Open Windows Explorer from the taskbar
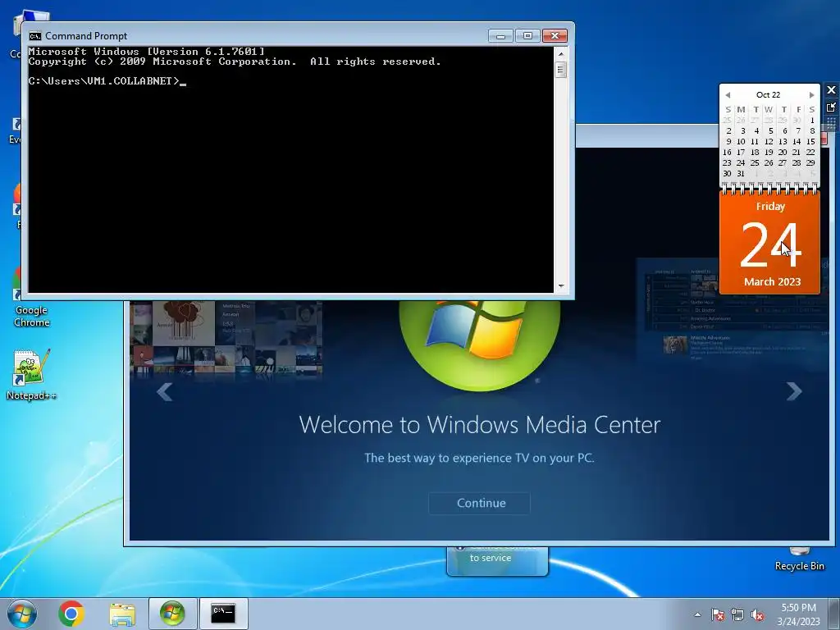This screenshot has height=630, width=840. coord(122,614)
